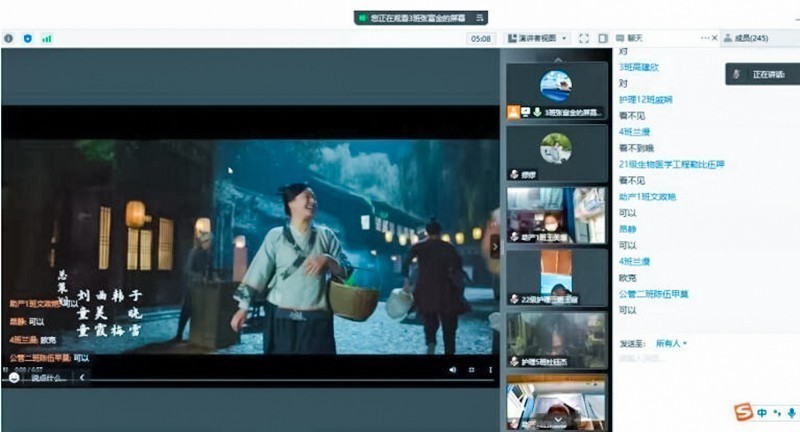The image size is (800, 432).
Task: Mute the video with the speaker icon
Action: coord(453,370)
